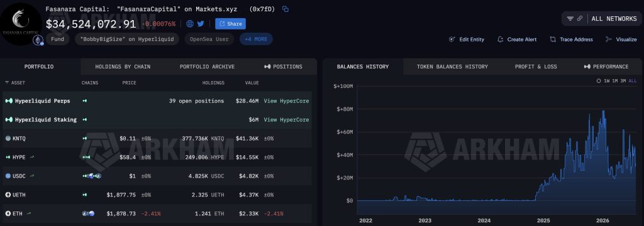The height and width of the screenshot is (226, 644).
Task: Click the "377.736K KNTQ" holdings value
Action: pyautogui.click(x=203, y=139)
